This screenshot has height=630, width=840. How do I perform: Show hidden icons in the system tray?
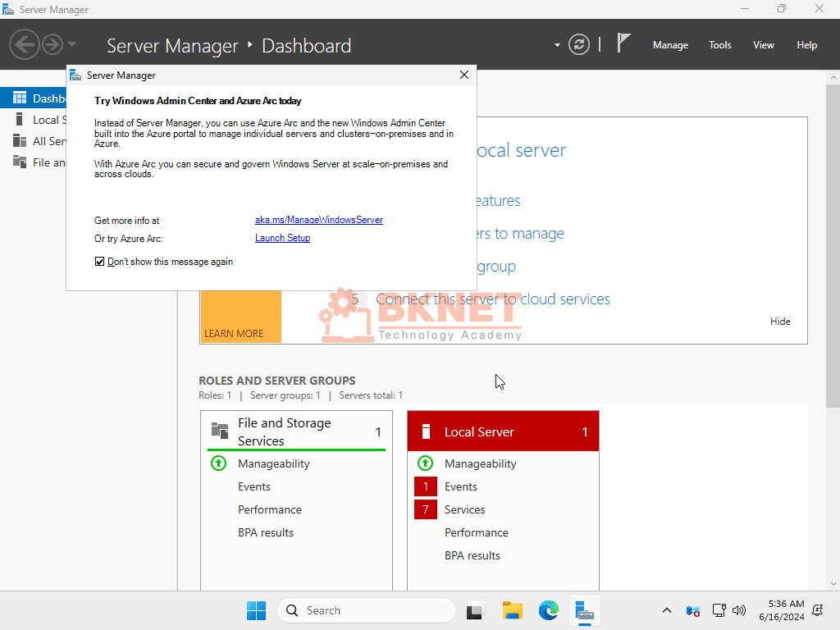point(667,610)
